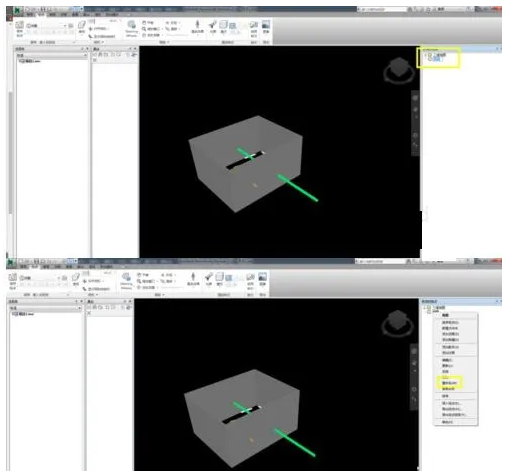
Task: Select Zoom Window tool in top window ribbon
Action: [x=152, y=29]
